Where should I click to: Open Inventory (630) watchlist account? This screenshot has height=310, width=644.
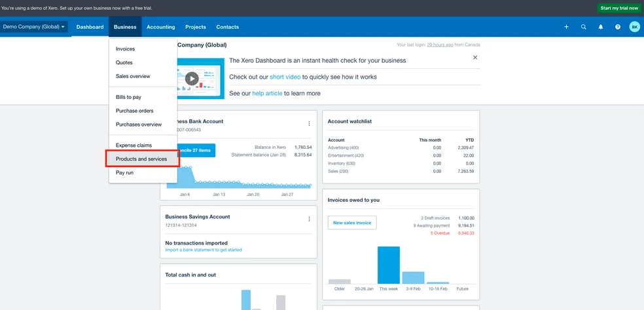coord(341,163)
